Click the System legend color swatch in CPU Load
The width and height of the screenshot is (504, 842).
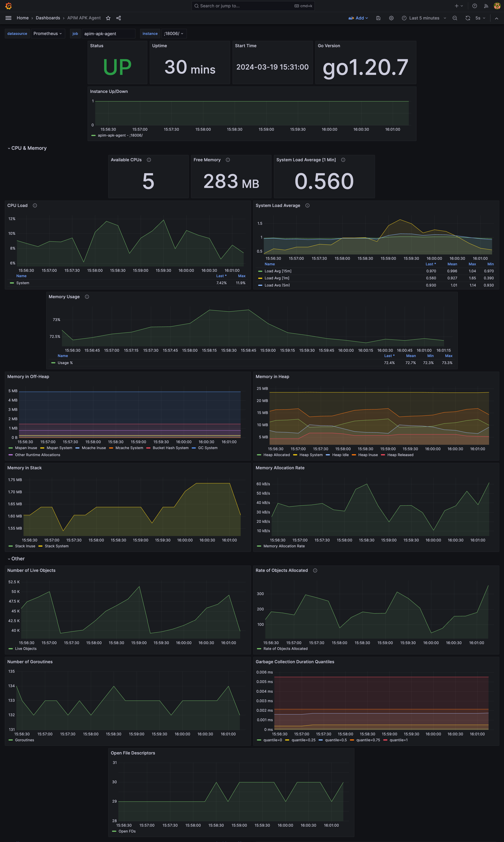(x=12, y=283)
